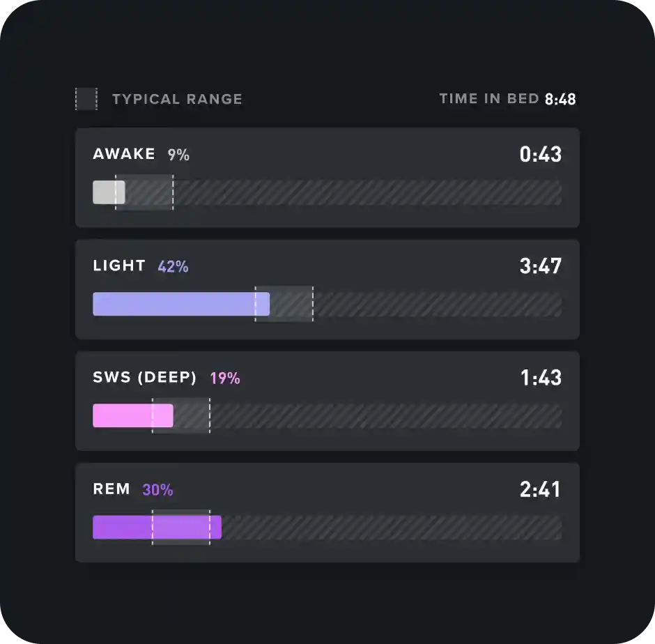Click the pink SWS deep sleep bar
Screen dimensions: 655x644
(132, 415)
